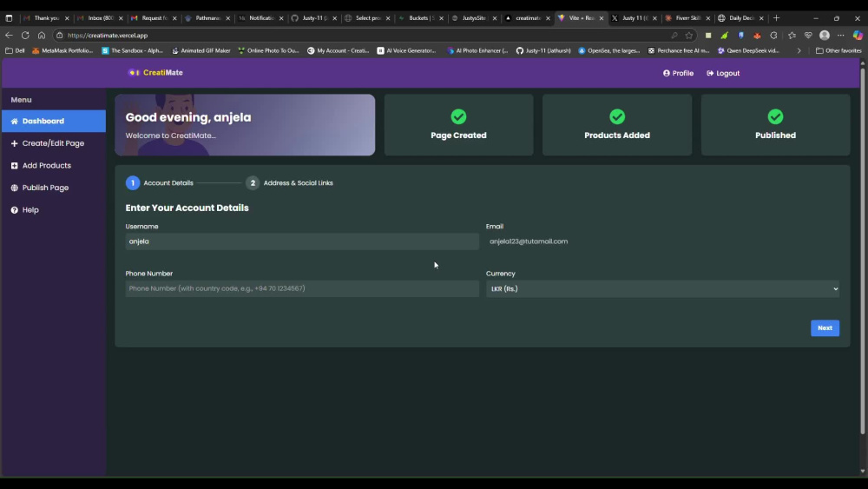Open the Qwen DeepSeek bookmark
868x489 pixels.
coord(748,50)
